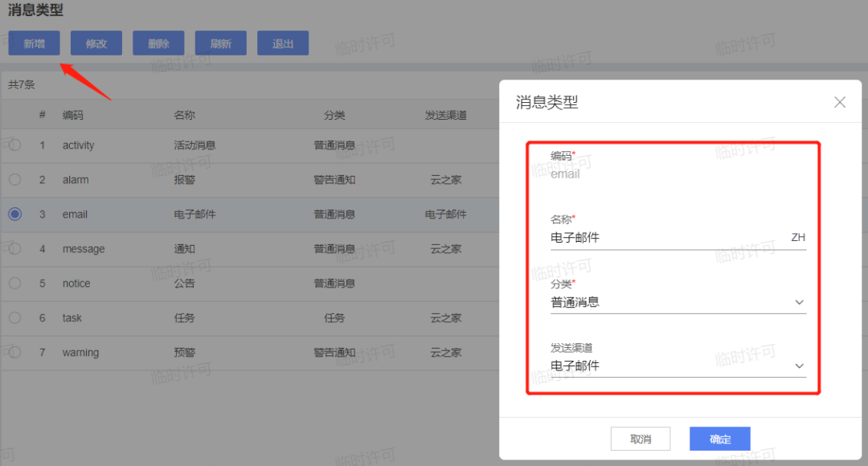
Task: Click the 报警 name cell
Action: click(x=184, y=180)
